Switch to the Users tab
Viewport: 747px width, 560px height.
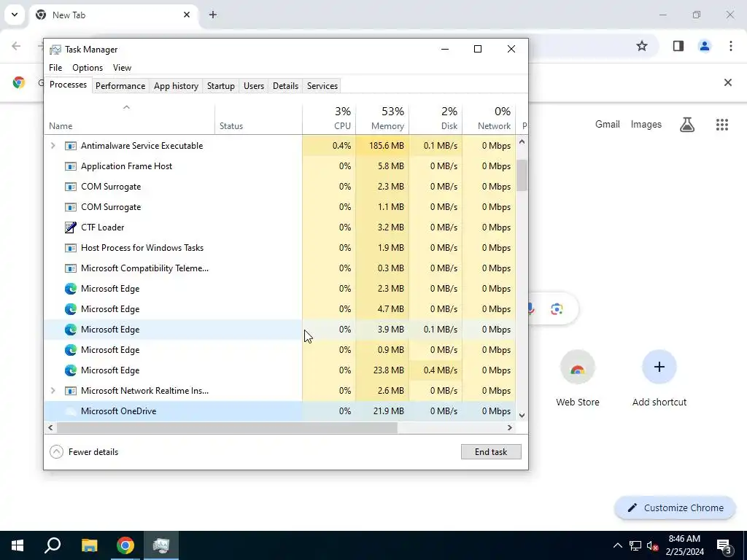(x=253, y=86)
